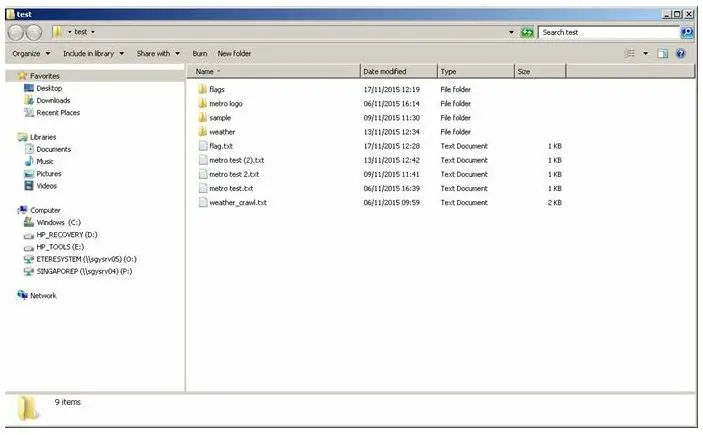Click the New folder button
The image size is (703, 435).
(x=234, y=53)
